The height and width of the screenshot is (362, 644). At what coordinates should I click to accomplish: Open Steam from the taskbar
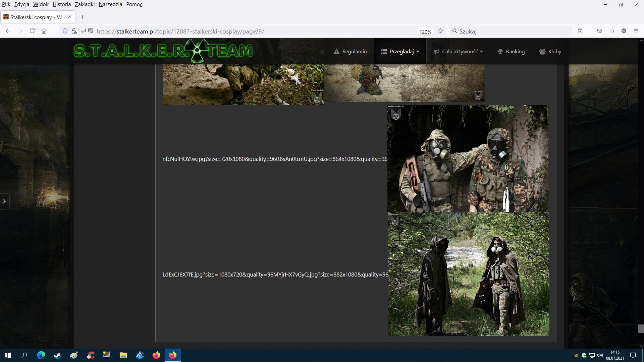[57, 355]
